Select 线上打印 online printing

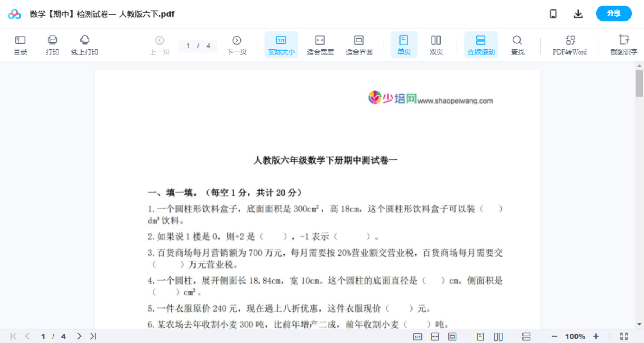pos(85,45)
